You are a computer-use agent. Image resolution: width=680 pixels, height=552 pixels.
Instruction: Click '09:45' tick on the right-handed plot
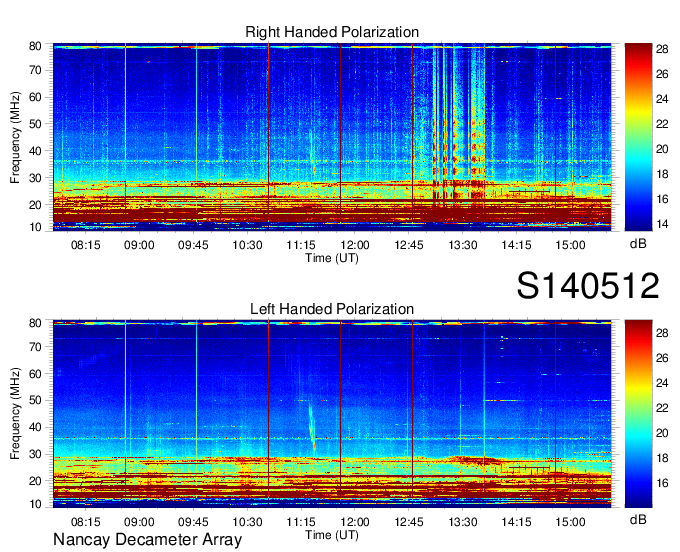pos(193,245)
